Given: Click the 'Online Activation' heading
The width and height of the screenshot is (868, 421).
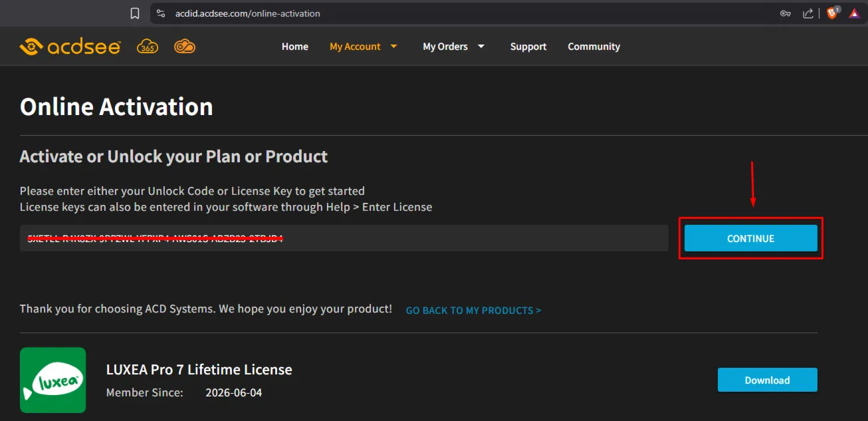Looking at the screenshot, I should click(x=116, y=106).
